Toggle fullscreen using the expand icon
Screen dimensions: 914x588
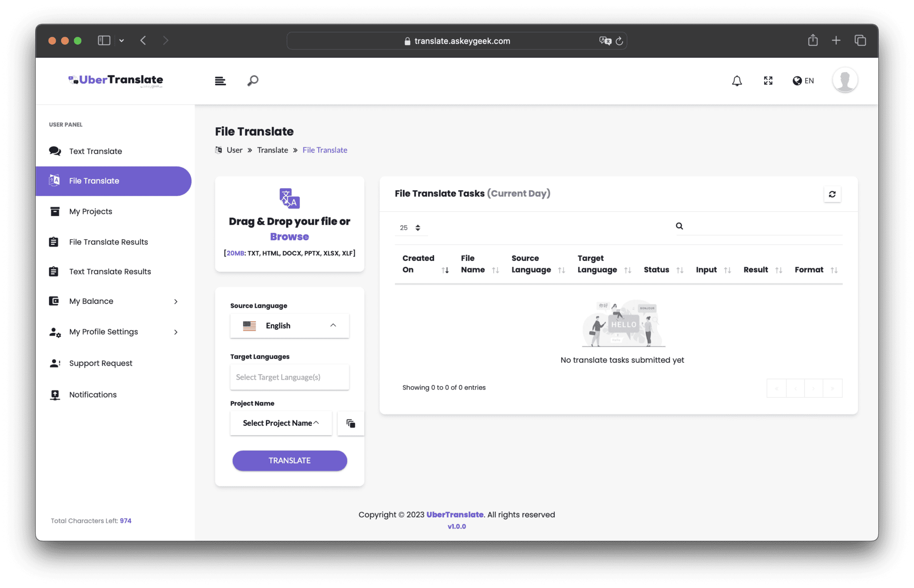[768, 81]
